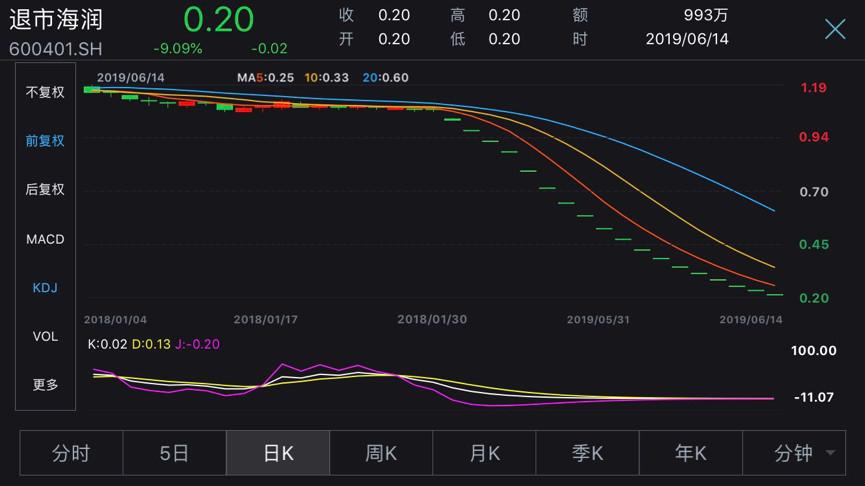The width and height of the screenshot is (865, 486).
Task: Switch indicator to KDJ
Action: point(45,288)
